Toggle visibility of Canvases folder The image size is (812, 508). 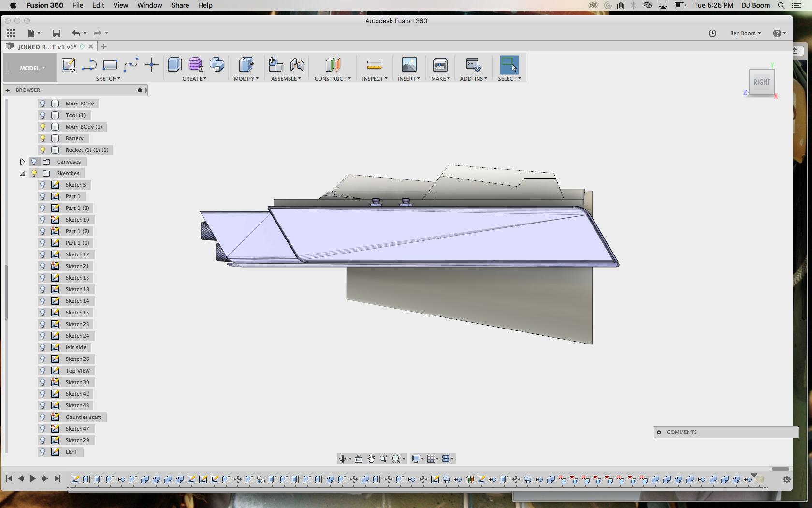(x=34, y=162)
